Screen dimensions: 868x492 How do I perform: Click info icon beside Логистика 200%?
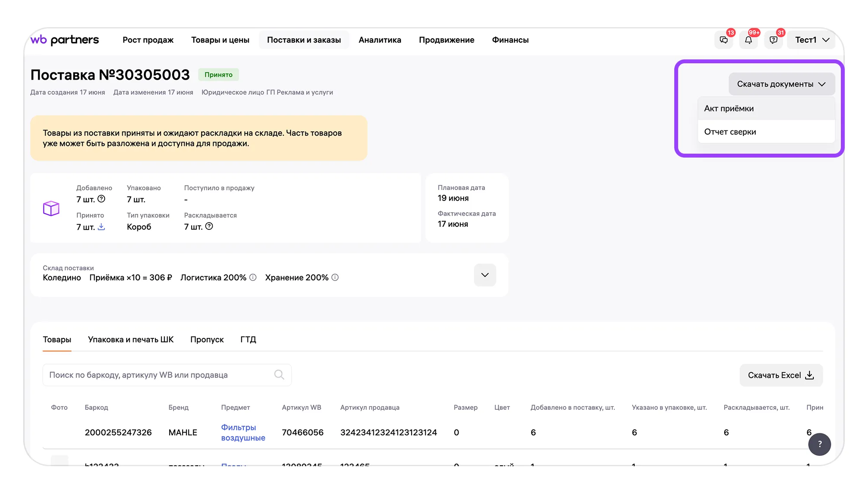click(253, 278)
